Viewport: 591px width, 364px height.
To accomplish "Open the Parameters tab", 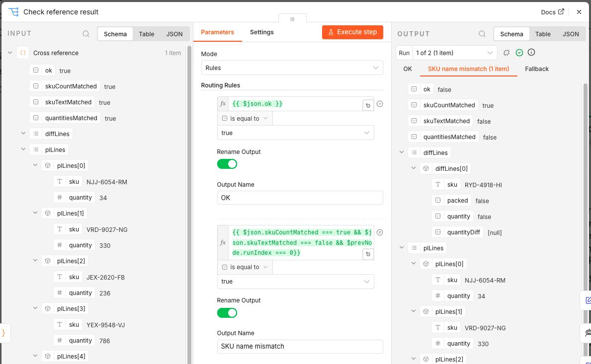I will pyautogui.click(x=218, y=32).
